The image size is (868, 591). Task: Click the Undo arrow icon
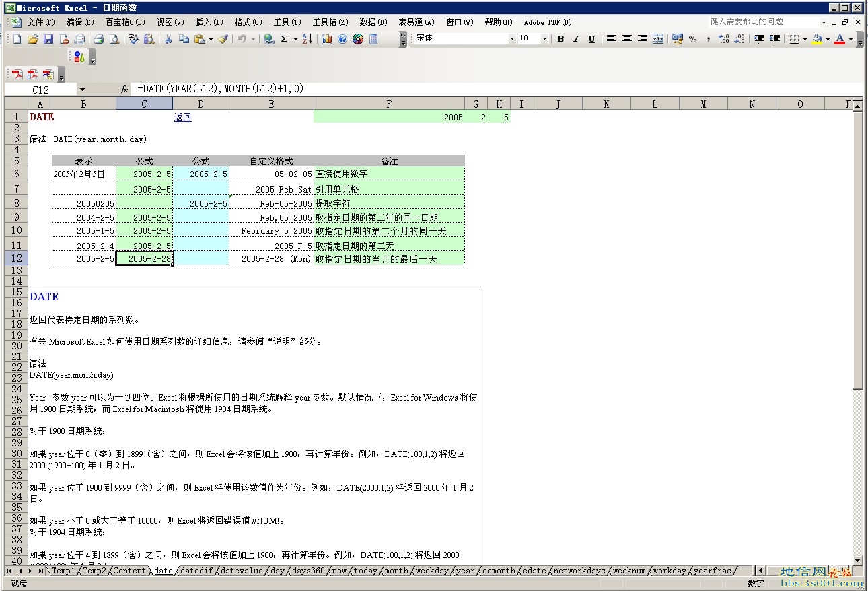(242, 39)
